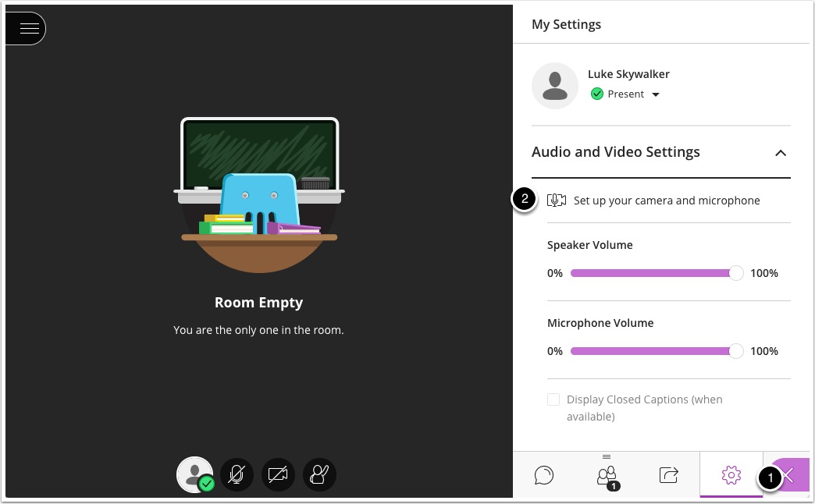Expand the Present status dropdown

pyautogui.click(x=655, y=94)
